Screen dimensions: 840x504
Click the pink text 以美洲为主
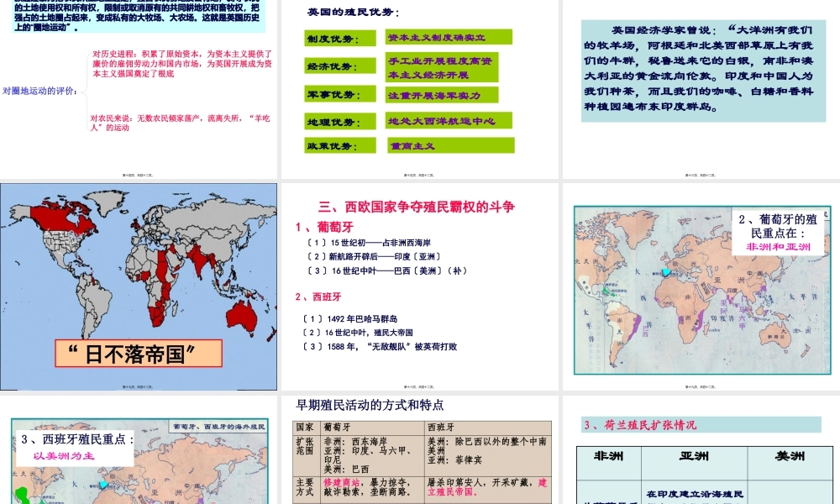click(x=64, y=456)
